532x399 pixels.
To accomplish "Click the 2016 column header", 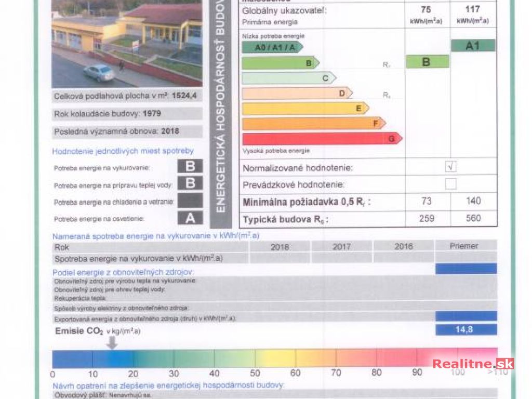I will 404,246.
